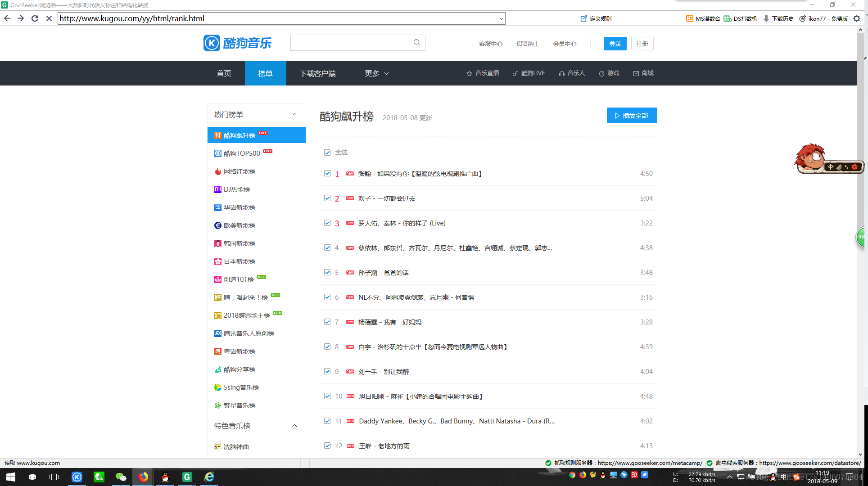Open the GooSeeker settings gear
Viewport: 868px width, 486px height.
point(857,18)
